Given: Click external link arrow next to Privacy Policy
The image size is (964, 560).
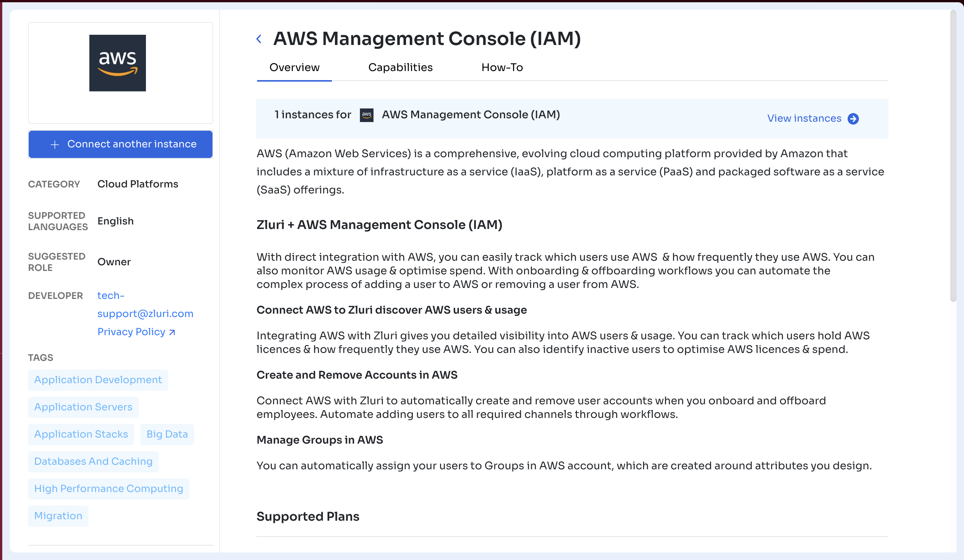Looking at the screenshot, I should click(x=172, y=333).
